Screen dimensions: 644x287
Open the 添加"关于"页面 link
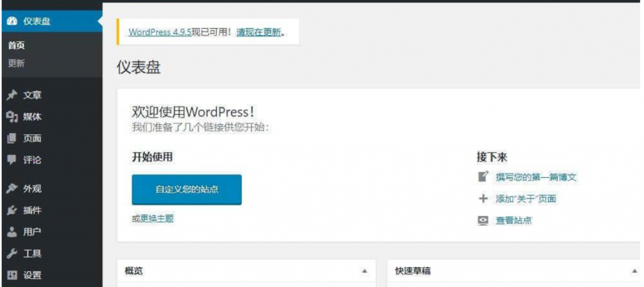tap(526, 199)
